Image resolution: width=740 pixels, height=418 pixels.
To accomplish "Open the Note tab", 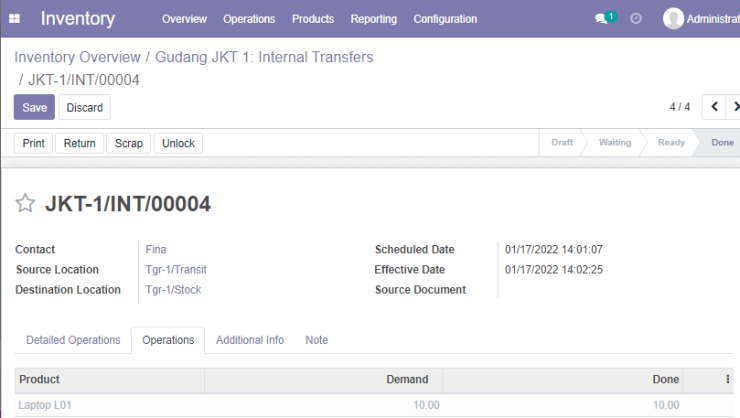I will (x=317, y=340).
